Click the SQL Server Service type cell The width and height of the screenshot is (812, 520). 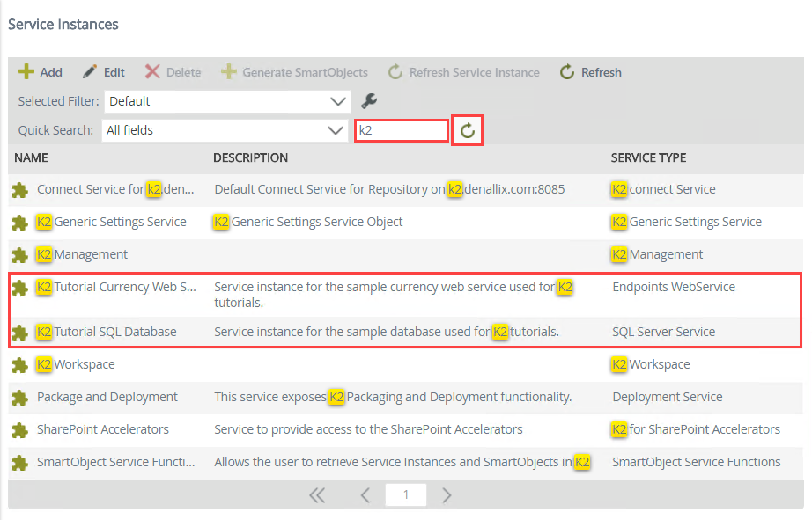tap(663, 332)
